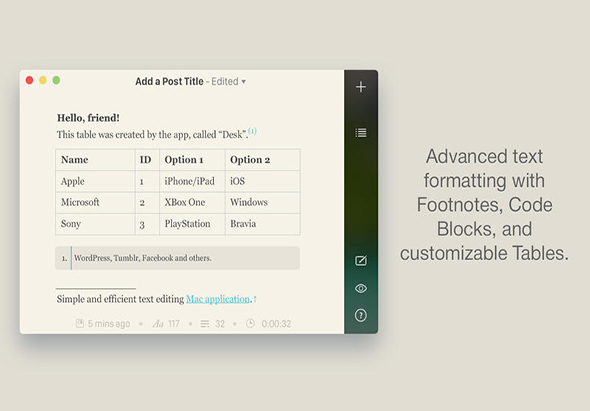
Task: Select the Microsoft table cell
Action: pos(95,203)
